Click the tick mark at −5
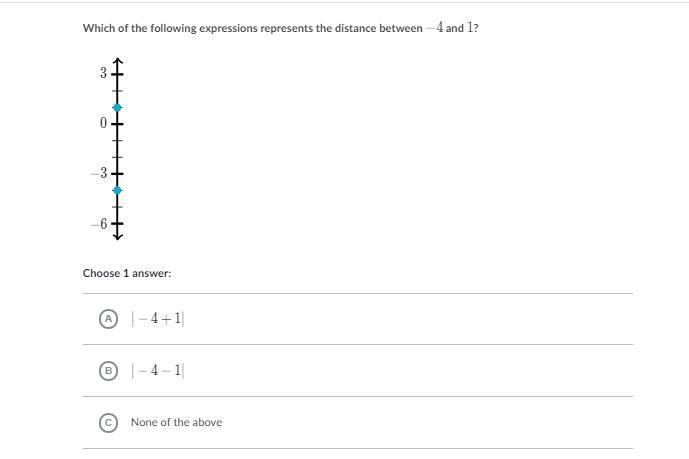 tap(117, 207)
